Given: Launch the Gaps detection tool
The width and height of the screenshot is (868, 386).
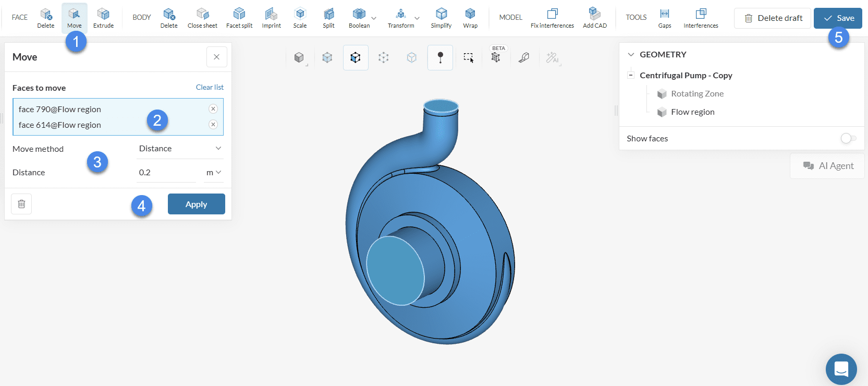Looking at the screenshot, I should 664,18.
